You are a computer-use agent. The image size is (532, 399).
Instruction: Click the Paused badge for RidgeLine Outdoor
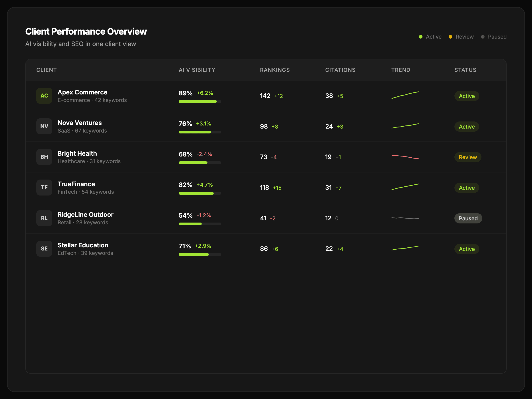coord(468,218)
